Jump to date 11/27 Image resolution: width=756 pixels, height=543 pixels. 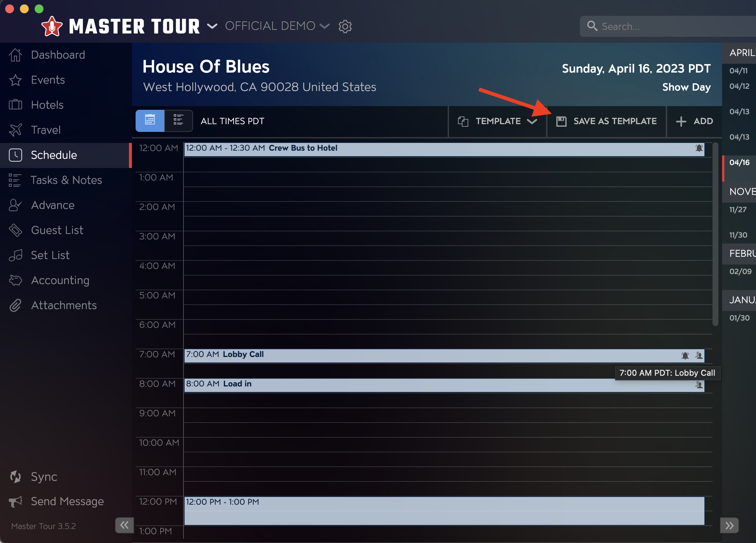[738, 210]
